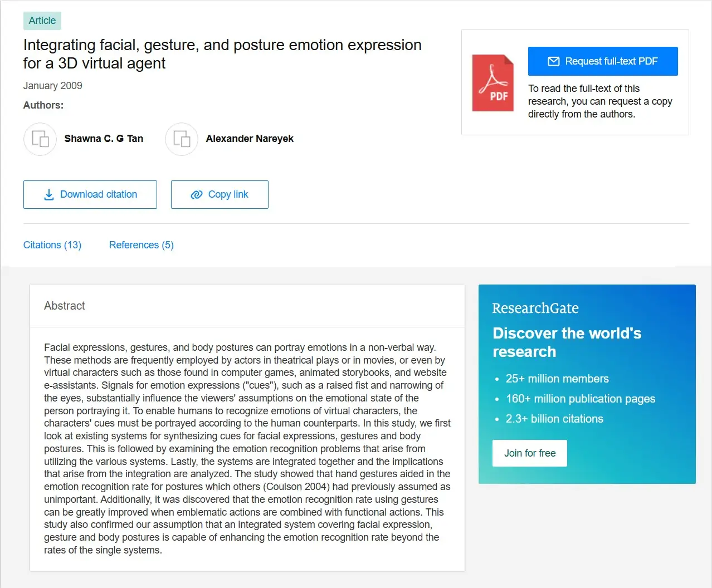Screen dimensions: 712x588
Task: Click inside the abstract text body
Action: (247, 449)
